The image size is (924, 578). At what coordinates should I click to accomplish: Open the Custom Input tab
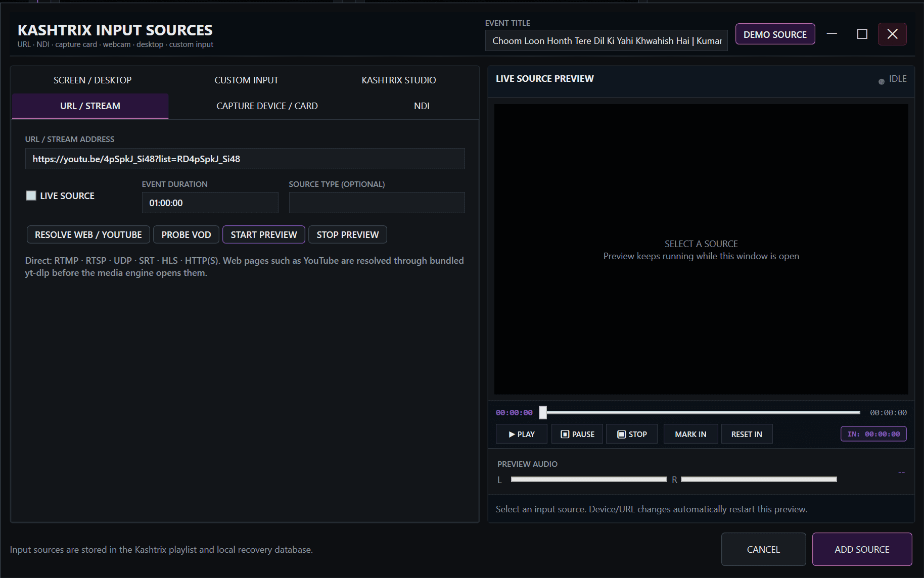tap(246, 80)
